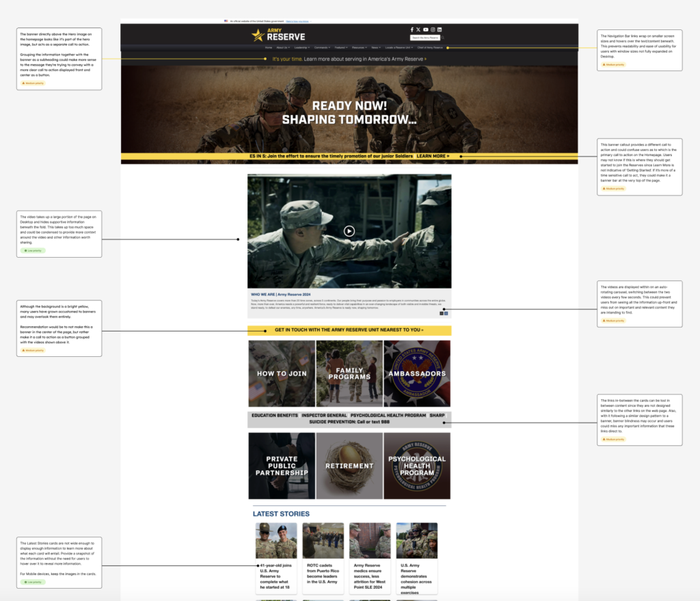Click the Medium priority tag on the navigation bar annotation

[613, 65]
